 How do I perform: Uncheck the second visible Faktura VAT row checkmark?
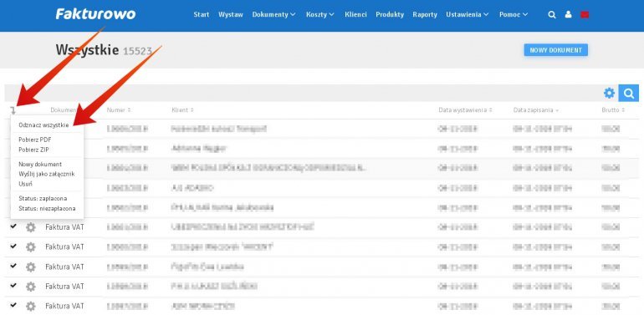click(13, 246)
